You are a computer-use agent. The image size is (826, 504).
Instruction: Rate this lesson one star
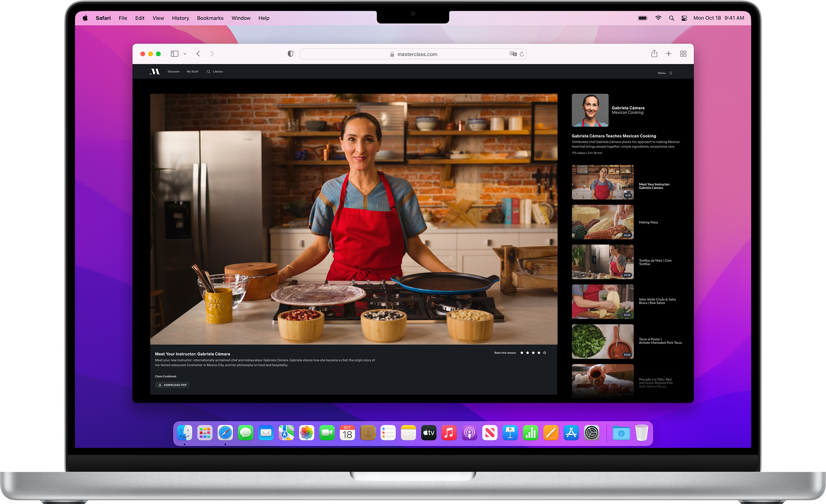[x=522, y=353]
